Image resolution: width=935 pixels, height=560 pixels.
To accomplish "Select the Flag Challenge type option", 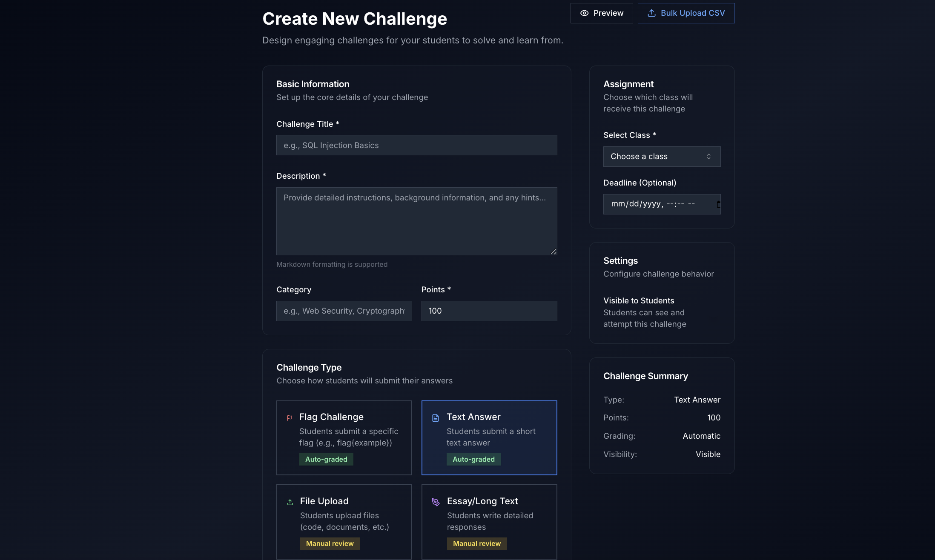I will click(x=344, y=437).
